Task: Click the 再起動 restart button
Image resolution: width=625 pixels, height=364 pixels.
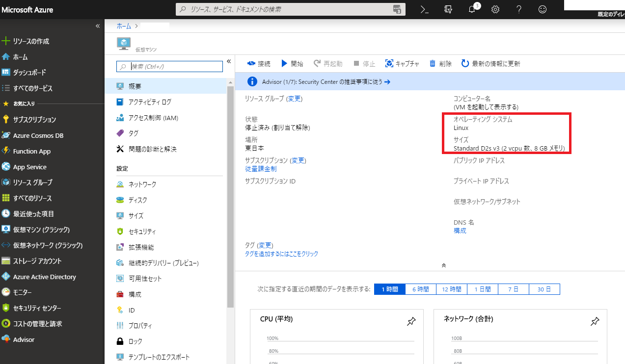Action: [x=328, y=64]
